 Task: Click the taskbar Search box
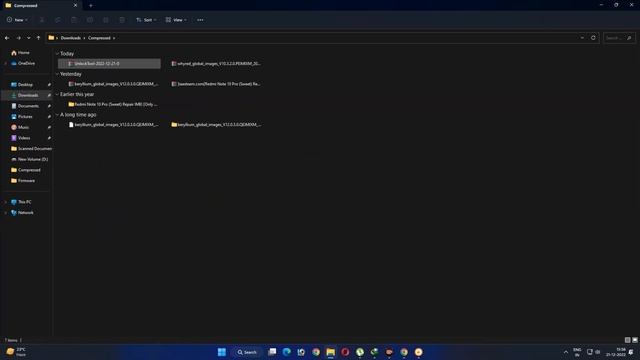point(247,352)
